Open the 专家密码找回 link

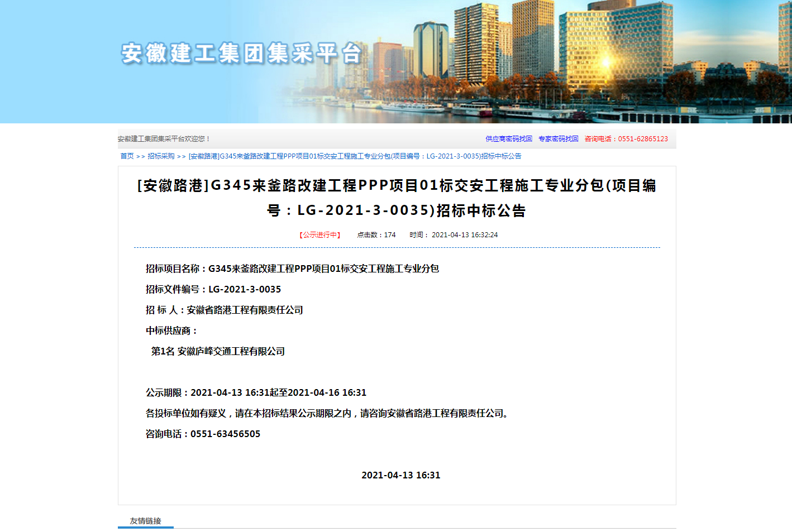click(558, 139)
